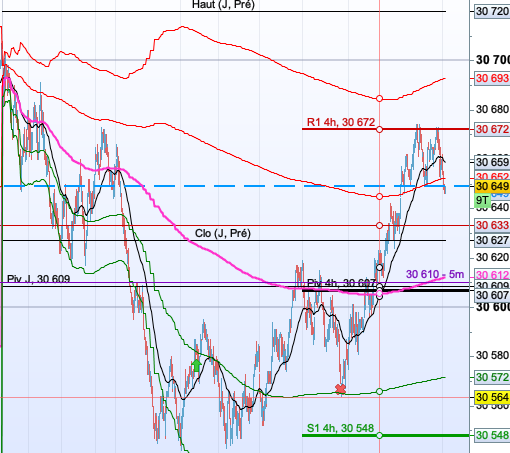Image resolution: width=510 pixels, height=453 pixels.
Task: Click the 30 580 price scale label
Action: click(x=493, y=355)
